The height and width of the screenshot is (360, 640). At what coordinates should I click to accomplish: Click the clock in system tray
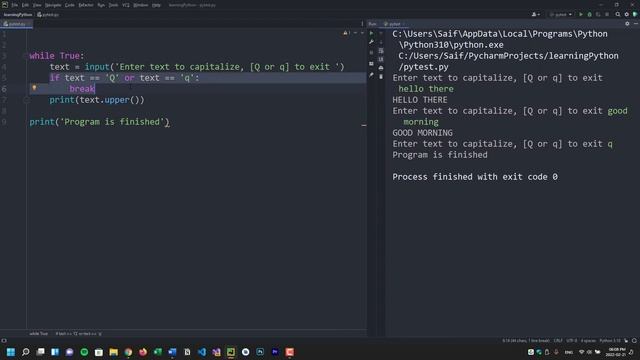(x=616, y=352)
